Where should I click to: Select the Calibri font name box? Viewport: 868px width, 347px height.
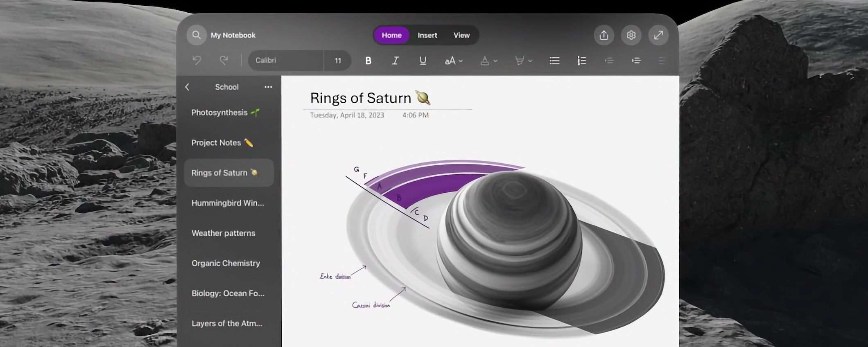(286, 61)
